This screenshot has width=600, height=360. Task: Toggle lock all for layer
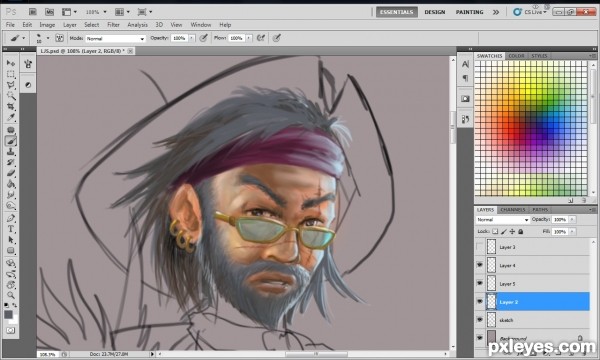pyautogui.click(x=520, y=231)
